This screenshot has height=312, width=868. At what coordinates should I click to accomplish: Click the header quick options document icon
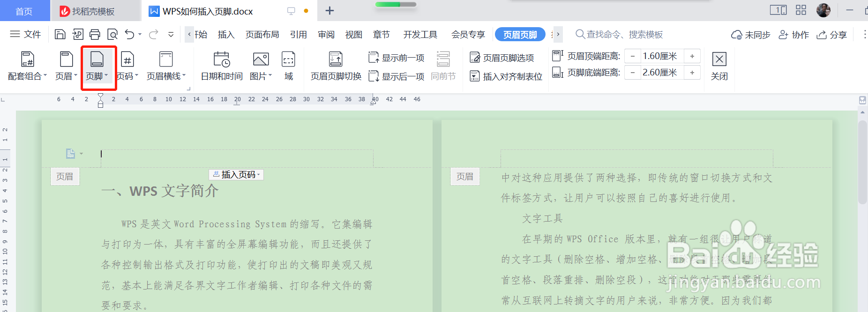pos(71,154)
